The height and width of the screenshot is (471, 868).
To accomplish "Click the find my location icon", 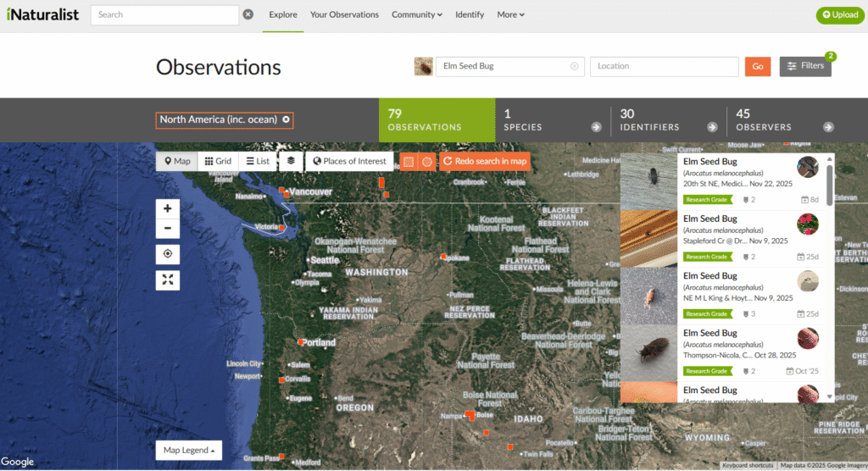I will click(x=167, y=254).
